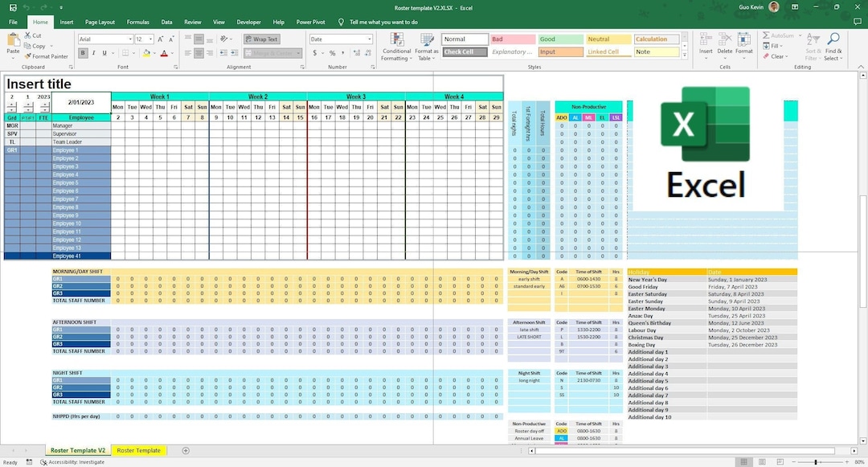Open the File tab
The image size is (868, 467).
pyautogui.click(x=14, y=23)
